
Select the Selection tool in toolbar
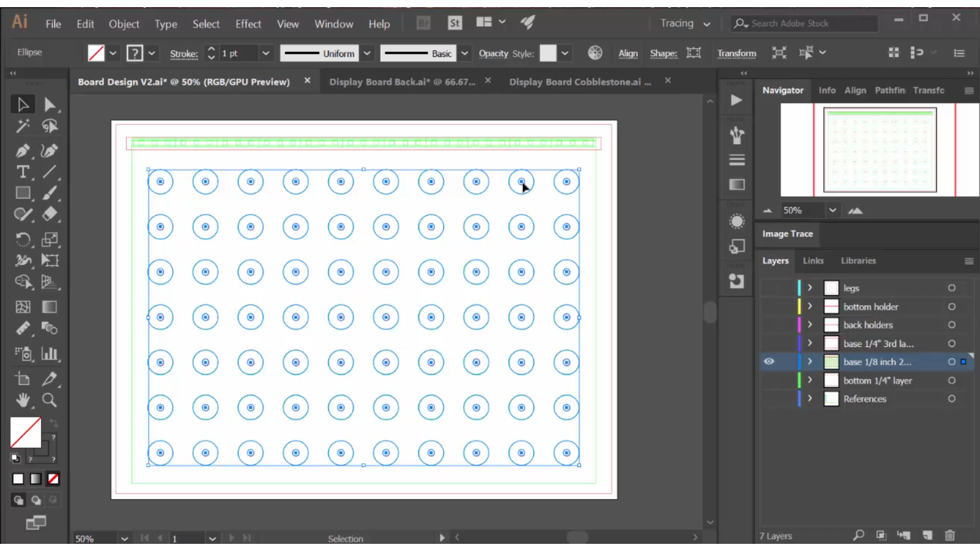23,104
